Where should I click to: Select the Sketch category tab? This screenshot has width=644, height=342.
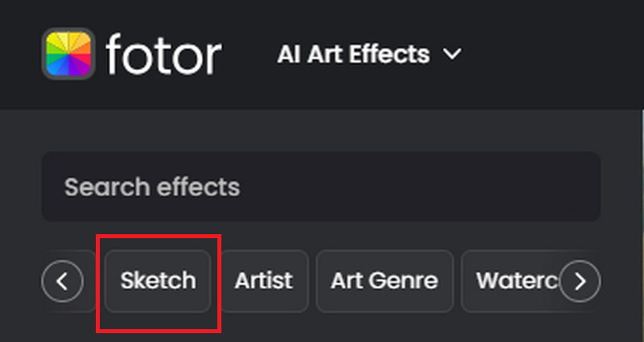(x=158, y=281)
